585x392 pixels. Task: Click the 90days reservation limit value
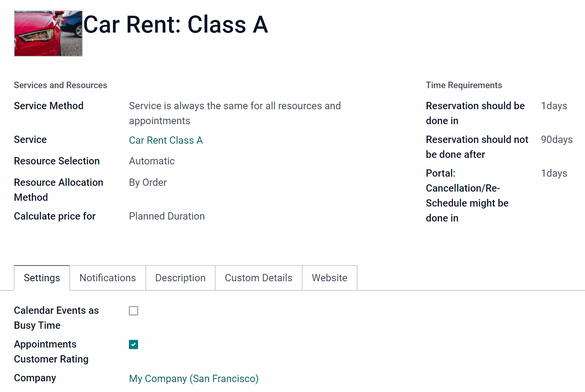557,139
